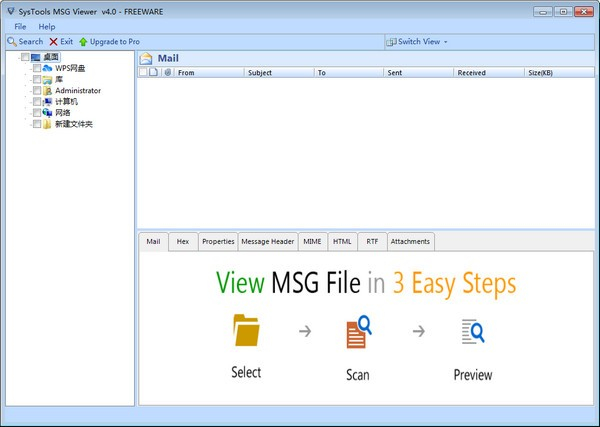Click the 计算机 computer icon in tree

(x=47, y=102)
